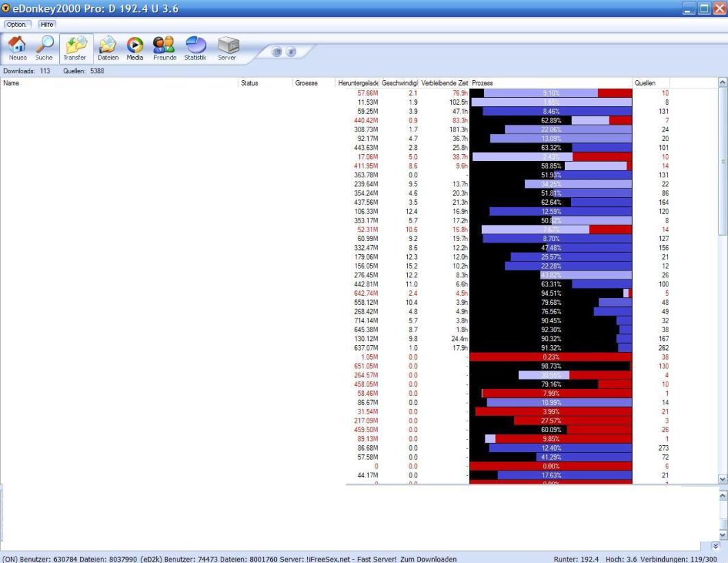Show the Statistik pie chart view
The image size is (728, 563).
(195, 48)
